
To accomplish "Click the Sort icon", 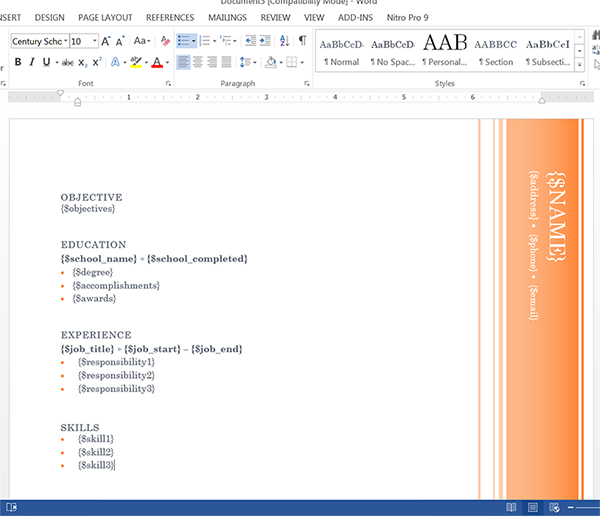I will tap(284, 41).
